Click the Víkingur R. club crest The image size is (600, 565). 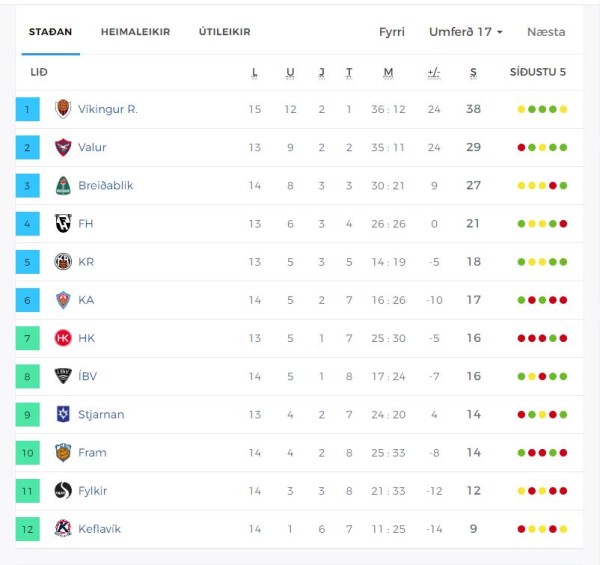[x=63, y=109]
